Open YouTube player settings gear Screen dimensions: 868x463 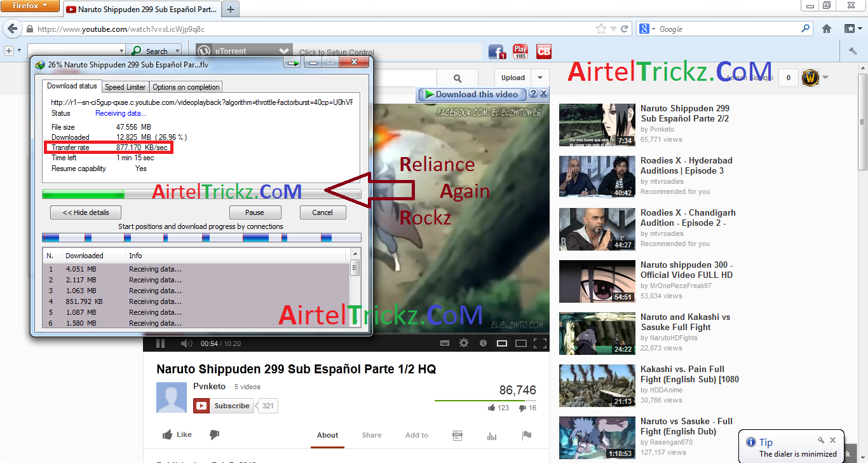464,343
